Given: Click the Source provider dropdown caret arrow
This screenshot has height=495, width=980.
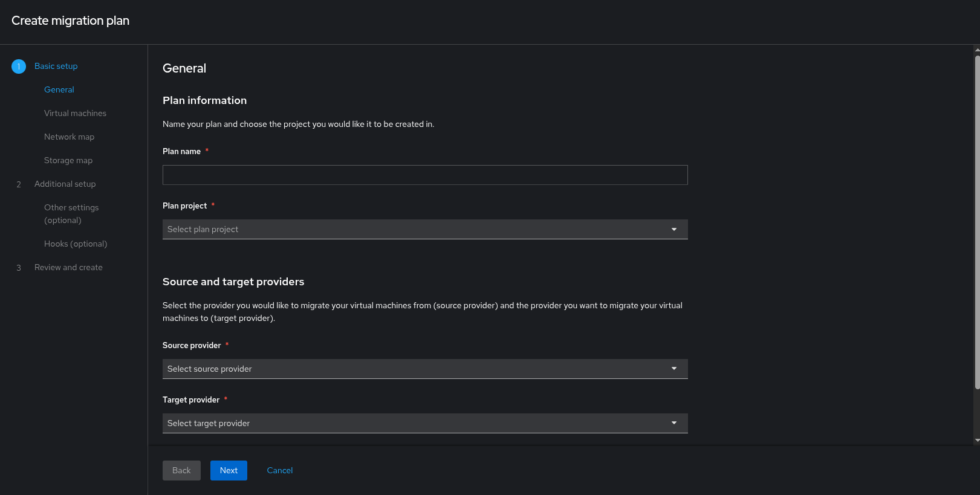Looking at the screenshot, I should pyautogui.click(x=674, y=369).
